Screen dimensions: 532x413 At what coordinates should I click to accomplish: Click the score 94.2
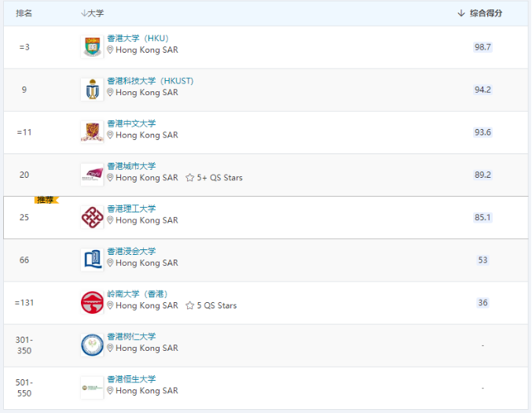pyautogui.click(x=482, y=90)
